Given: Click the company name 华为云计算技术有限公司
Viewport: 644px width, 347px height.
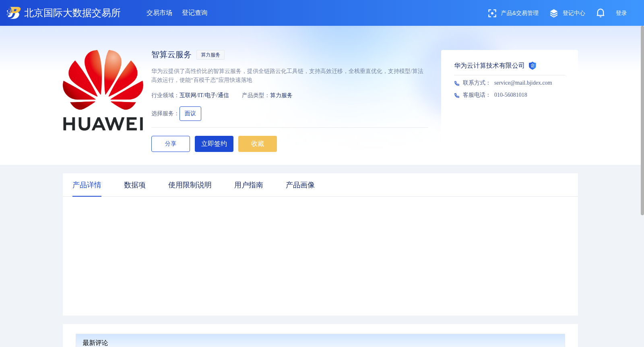Looking at the screenshot, I should [489, 66].
